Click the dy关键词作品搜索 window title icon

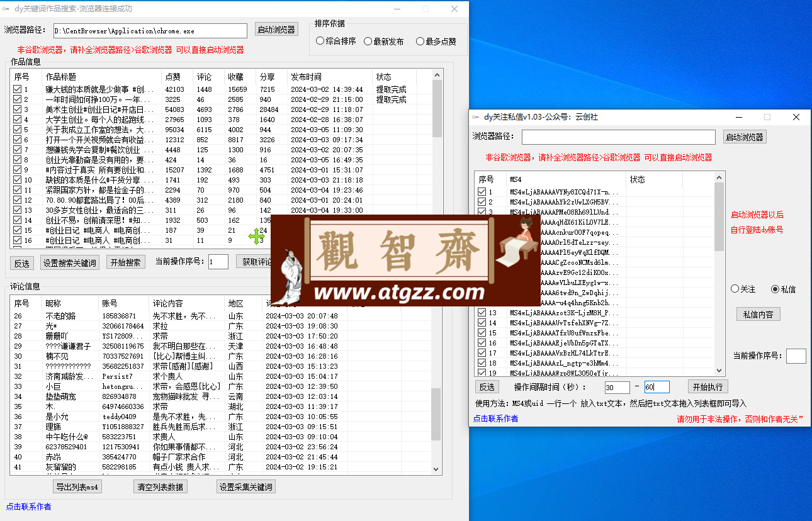(x=6, y=9)
